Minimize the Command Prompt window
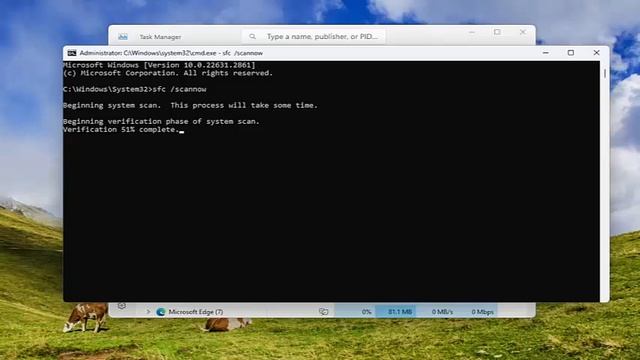The width and height of the screenshot is (640, 360). [546, 53]
